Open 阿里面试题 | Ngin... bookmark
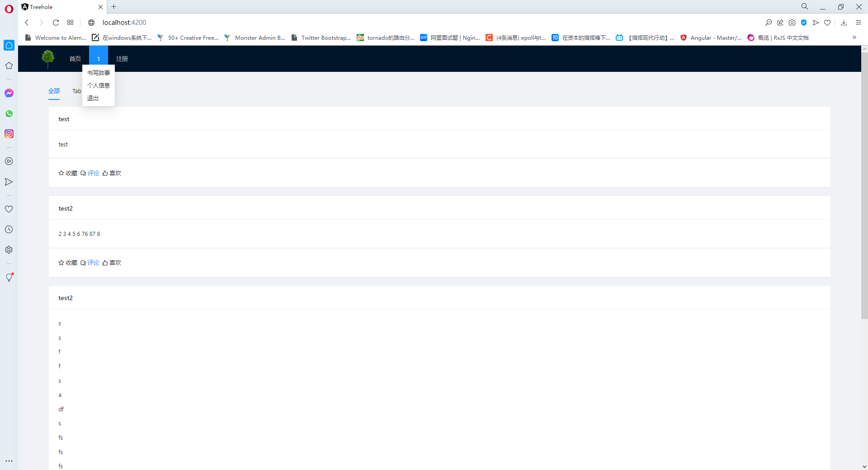The width and height of the screenshot is (868, 470). [450, 38]
